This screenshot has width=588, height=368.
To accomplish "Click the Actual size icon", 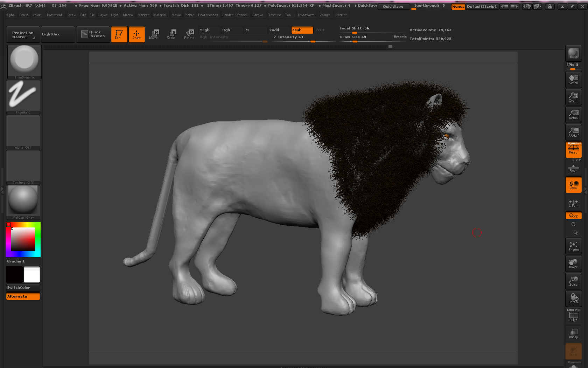I will (x=573, y=115).
